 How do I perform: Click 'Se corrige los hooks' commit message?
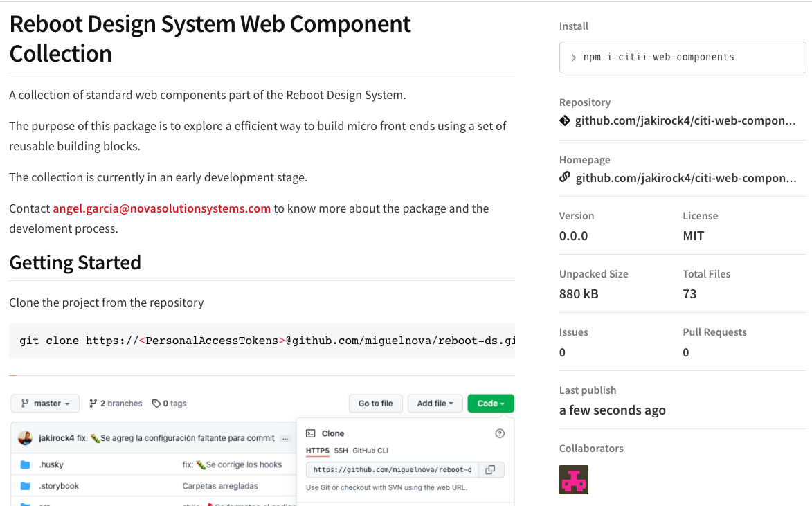click(x=232, y=464)
